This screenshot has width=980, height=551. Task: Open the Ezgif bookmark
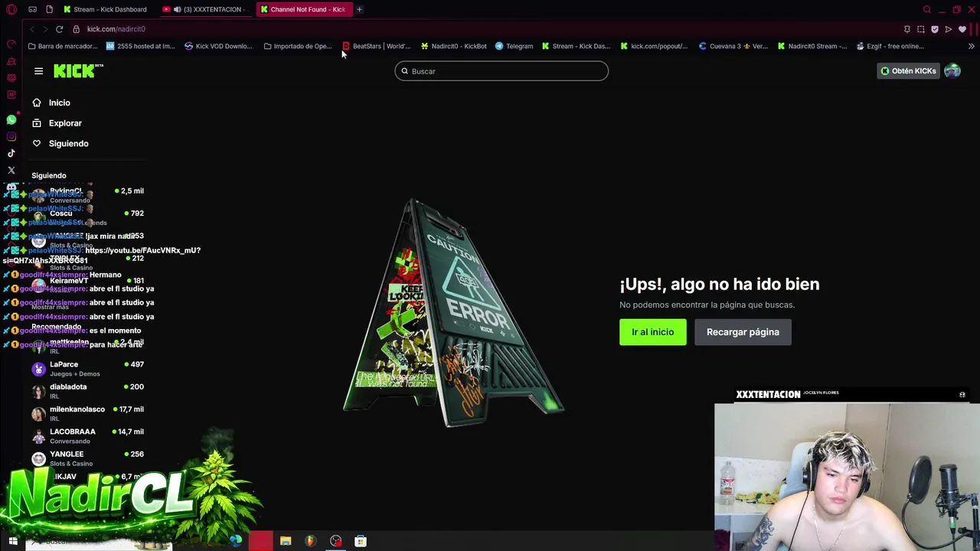pos(890,46)
